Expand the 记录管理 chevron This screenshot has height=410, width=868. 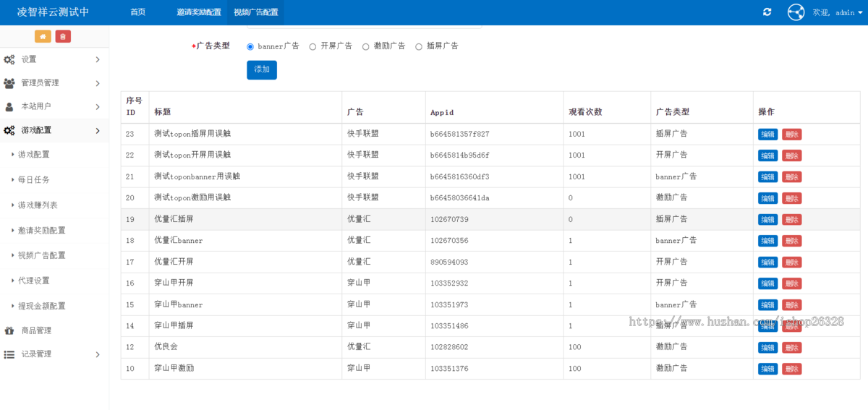[x=98, y=354]
